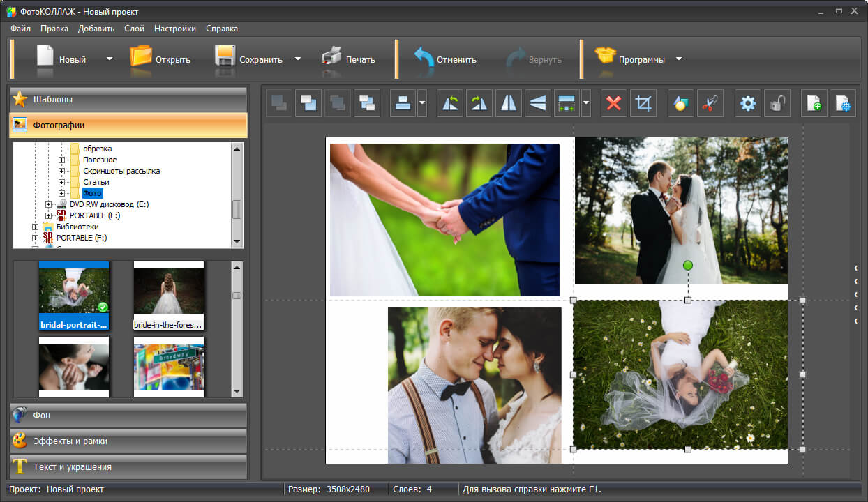This screenshot has height=502, width=868.
Task: Open the Файл menu
Action: [21, 29]
